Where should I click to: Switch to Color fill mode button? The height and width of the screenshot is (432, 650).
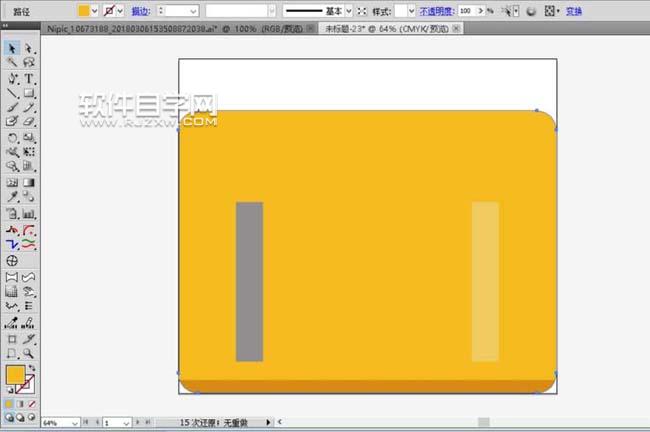[x=8, y=404]
